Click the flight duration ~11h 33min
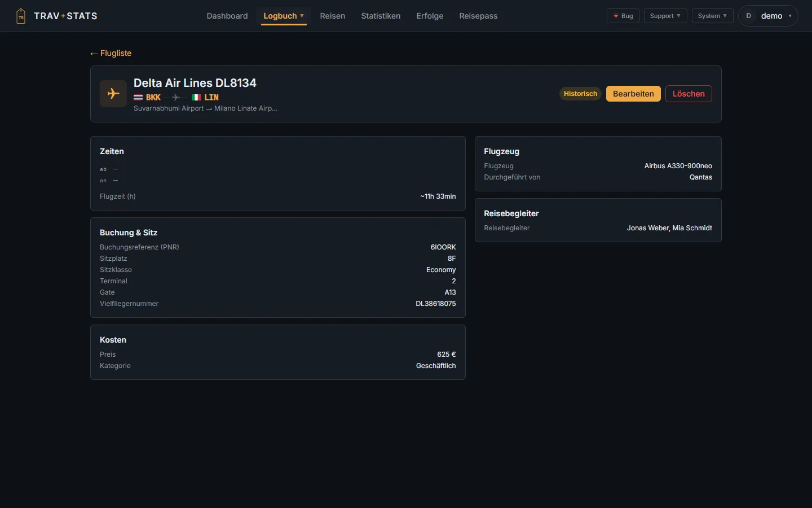 [438, 196]
